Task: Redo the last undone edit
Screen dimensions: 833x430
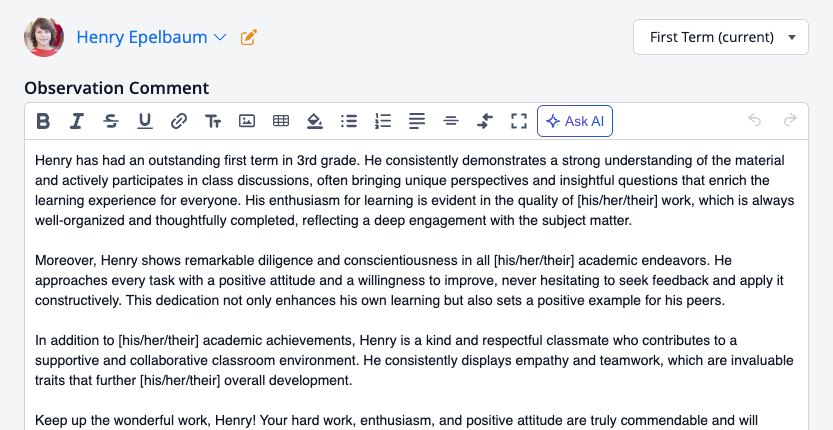Action: (790, 120)
